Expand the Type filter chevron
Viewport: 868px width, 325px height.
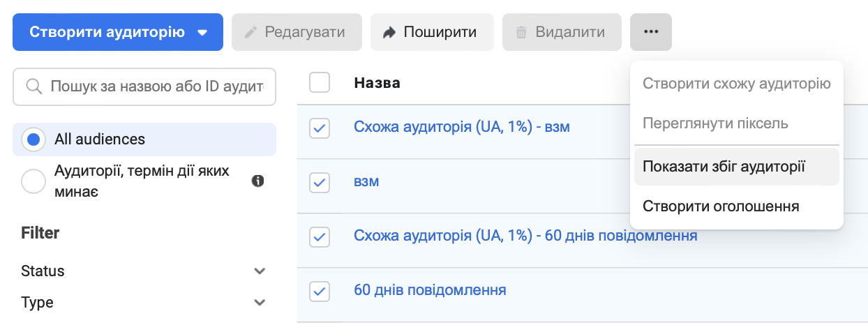pyautogui.click(x=260, y=303)
